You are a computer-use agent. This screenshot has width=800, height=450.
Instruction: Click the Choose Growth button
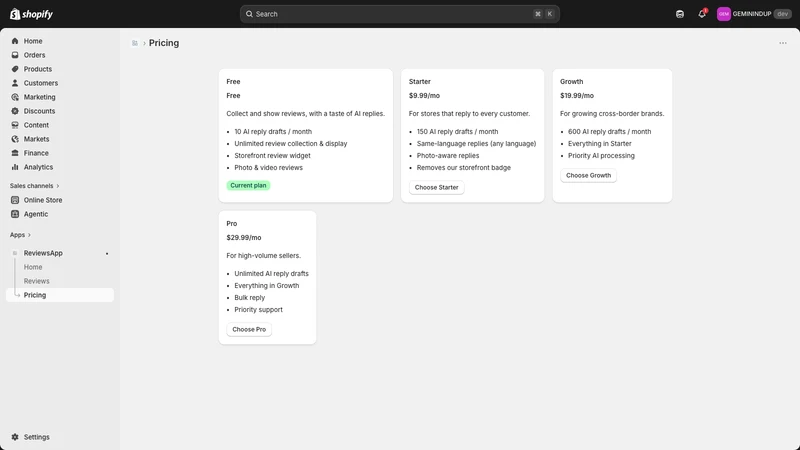click(588, 175)
